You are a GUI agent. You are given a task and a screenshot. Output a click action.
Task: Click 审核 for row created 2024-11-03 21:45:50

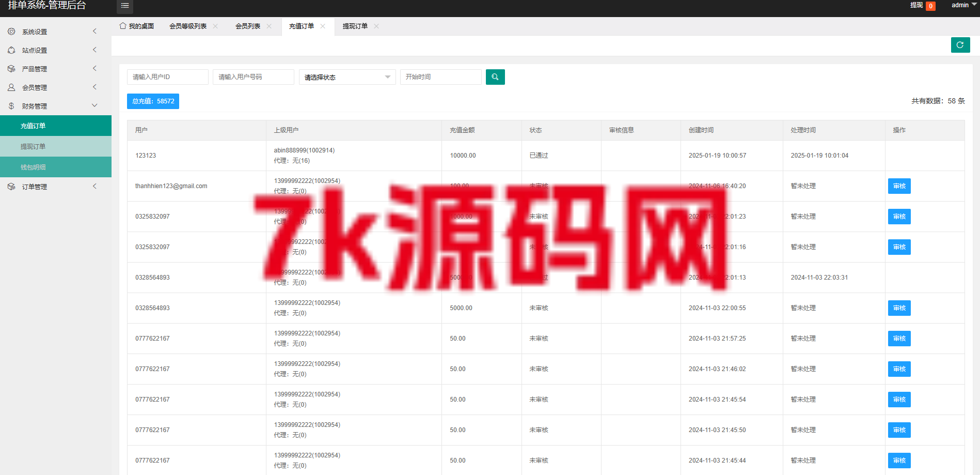coord(899,430)
